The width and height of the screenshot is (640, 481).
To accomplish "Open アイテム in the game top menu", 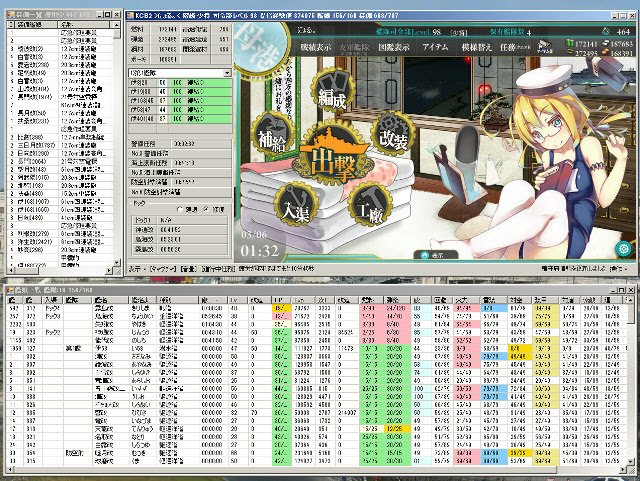I will (x=435, y=47).
